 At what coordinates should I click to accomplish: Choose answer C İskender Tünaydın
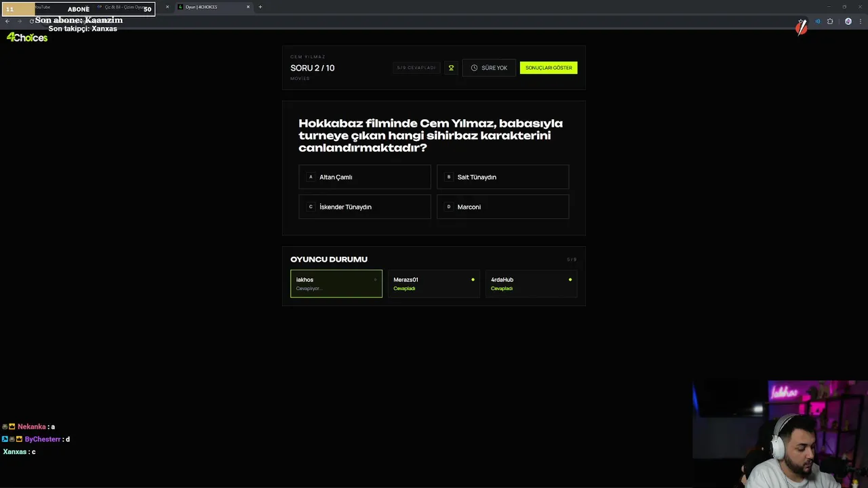click(365, 207)
